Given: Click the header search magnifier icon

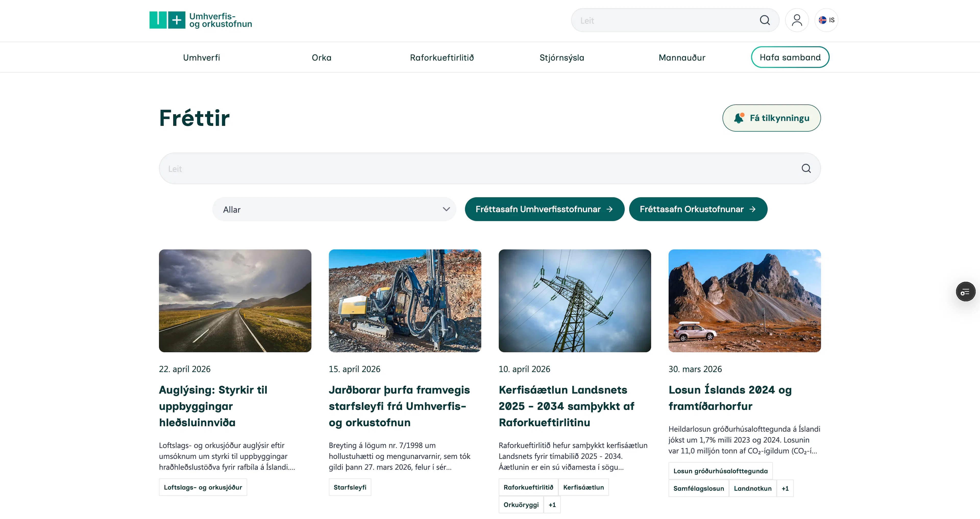Looking at the screenshot, I should click(x=764, y=20).
